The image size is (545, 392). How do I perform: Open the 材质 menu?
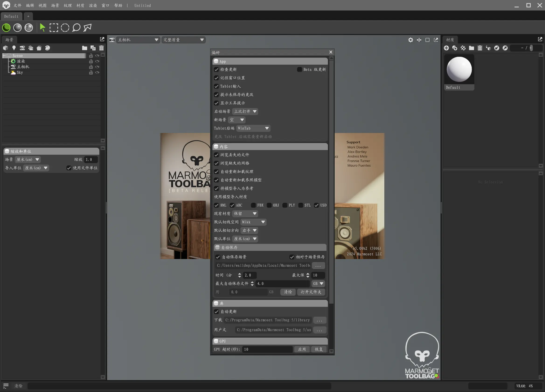(x=80, y=5)
